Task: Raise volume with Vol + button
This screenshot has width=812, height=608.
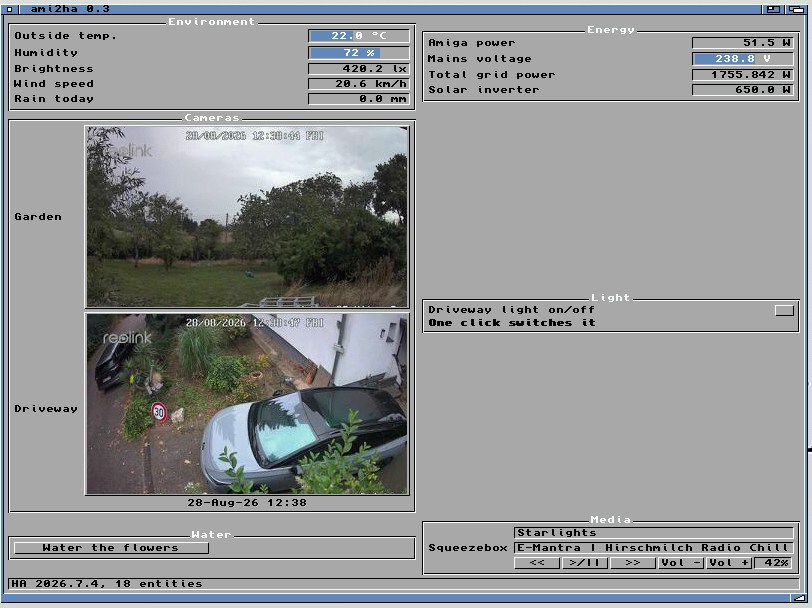Action: 729,562
